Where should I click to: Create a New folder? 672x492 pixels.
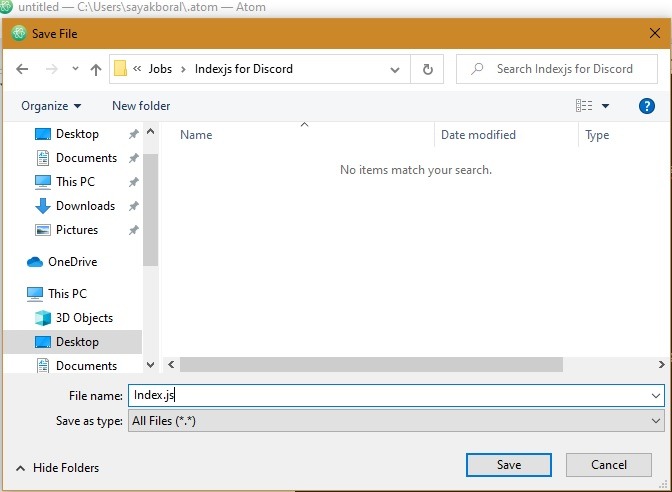point(141,106)
